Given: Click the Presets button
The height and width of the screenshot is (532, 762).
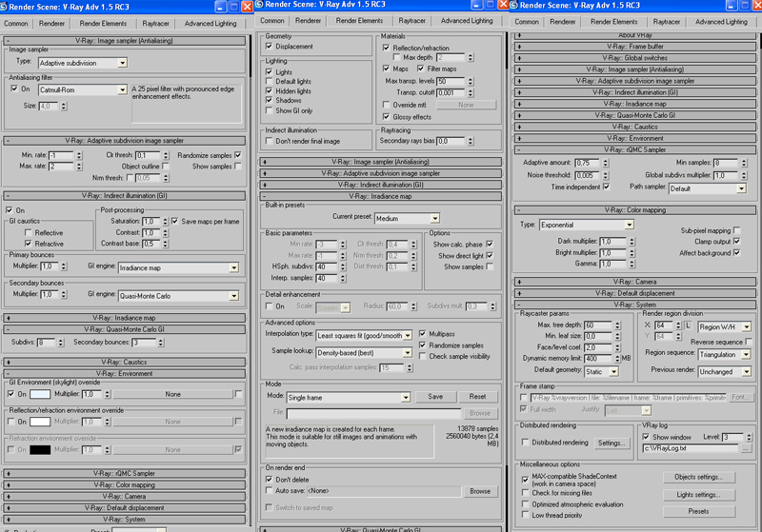Looking at the screenshot, I should 698,511.
